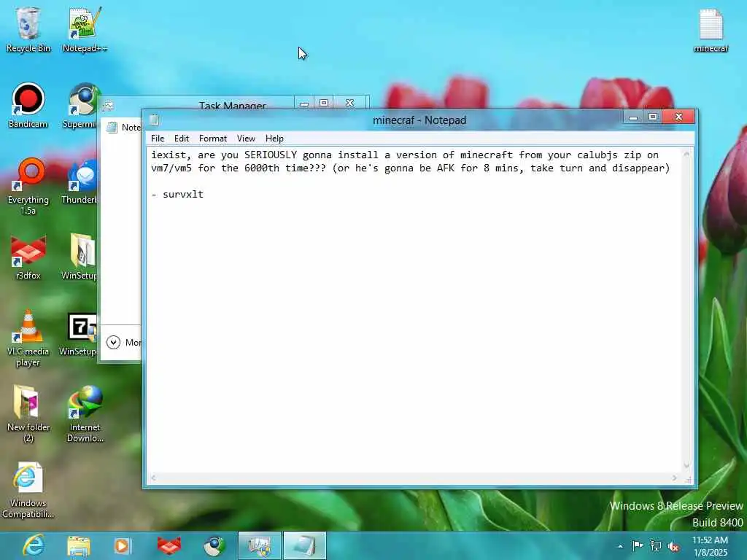747x560 pixels.
Task: Open the Edit menu in Notepad
Action: (x=182, y=139)
